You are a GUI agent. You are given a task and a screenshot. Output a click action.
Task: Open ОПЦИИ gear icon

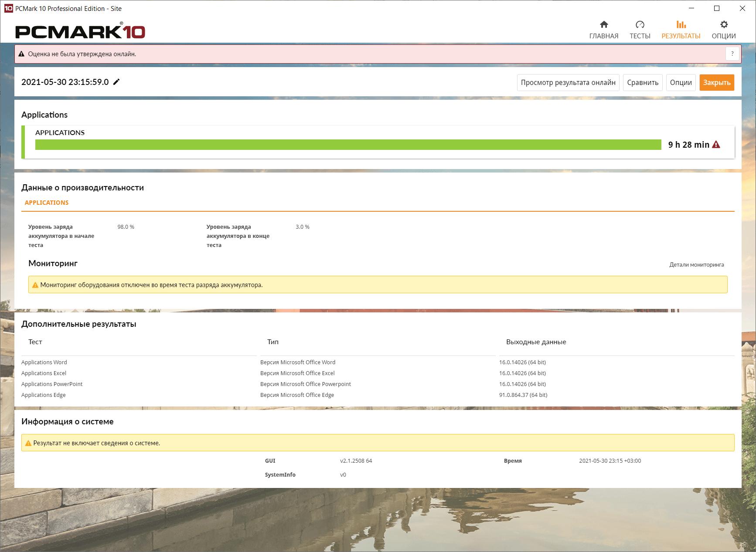724,24
